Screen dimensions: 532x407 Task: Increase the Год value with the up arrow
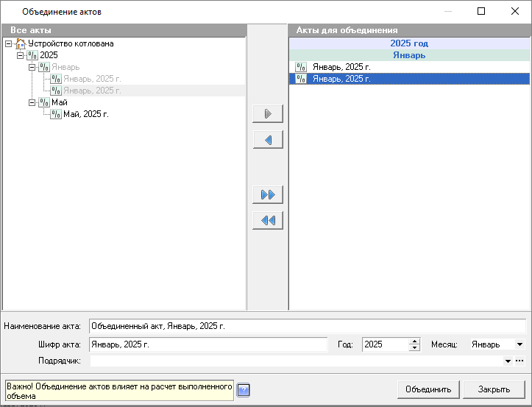pos(414,341)
